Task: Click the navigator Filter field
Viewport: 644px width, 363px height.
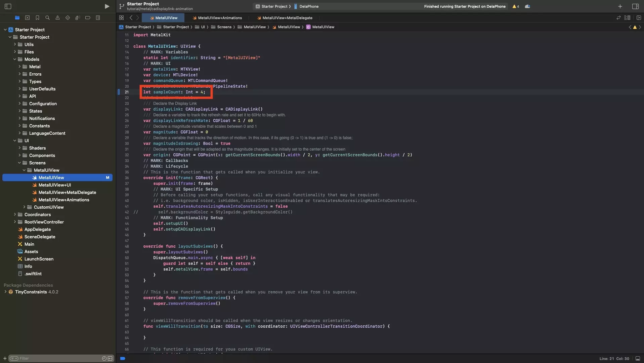Action: click(60, 358)
